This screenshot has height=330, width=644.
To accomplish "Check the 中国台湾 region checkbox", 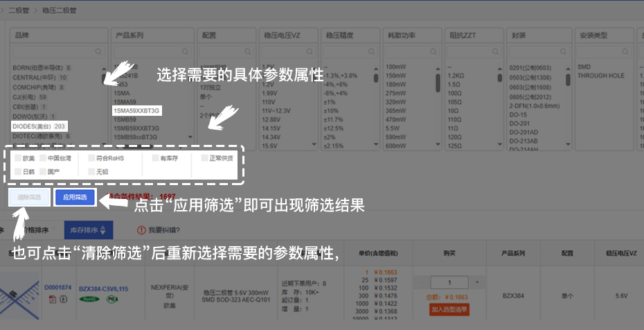I will click(43, 158).
